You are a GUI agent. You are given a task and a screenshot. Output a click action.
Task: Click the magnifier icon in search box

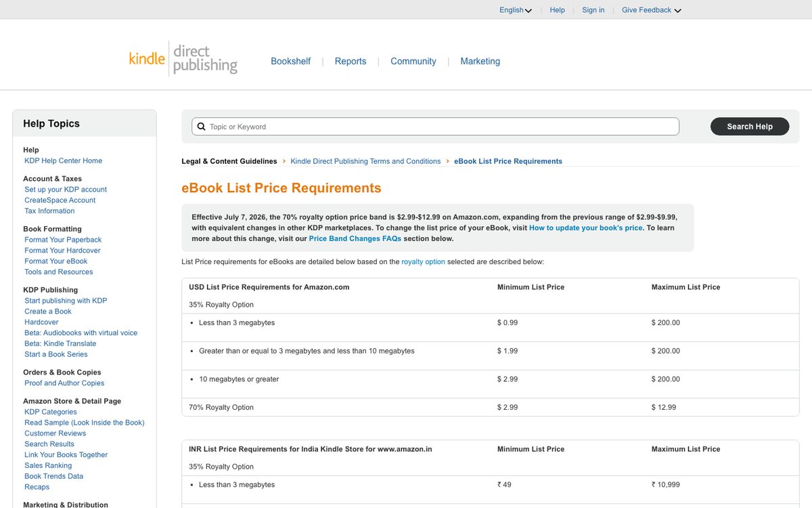coord(201,127)
